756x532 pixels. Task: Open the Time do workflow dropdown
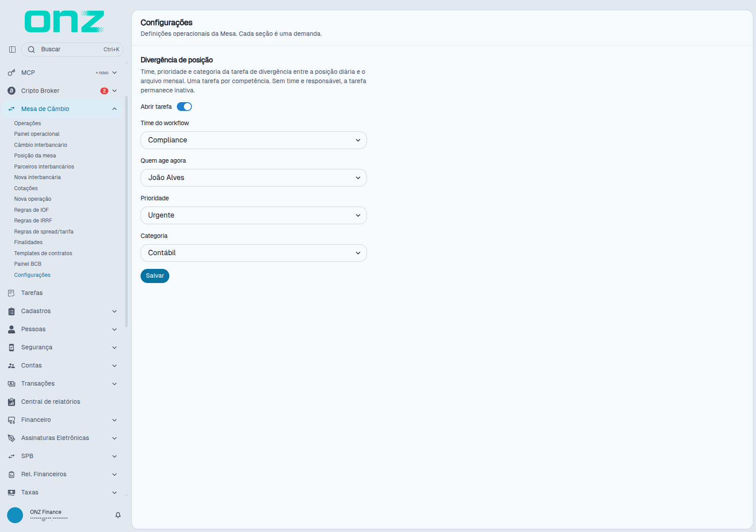[254, 140]
